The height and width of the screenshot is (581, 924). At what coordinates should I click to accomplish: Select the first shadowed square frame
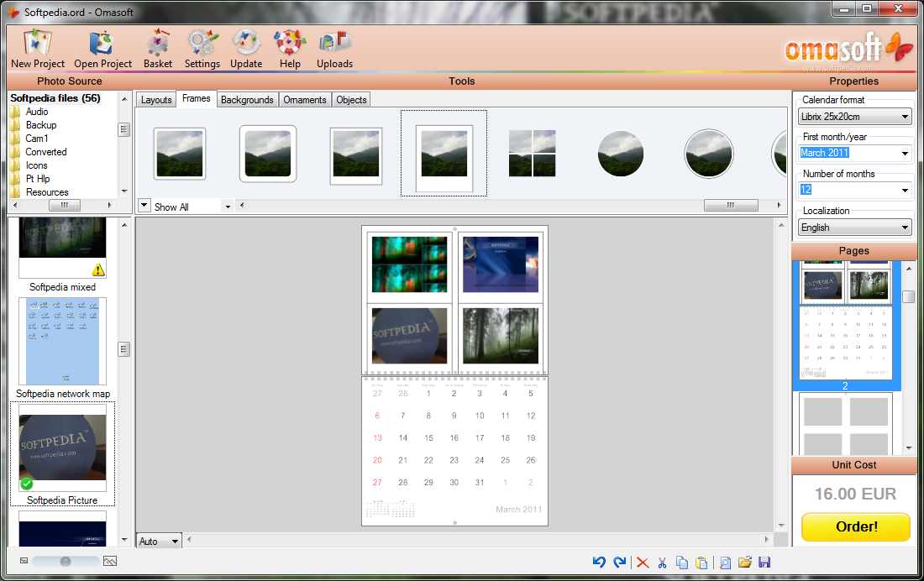click(x=180, y=154)
